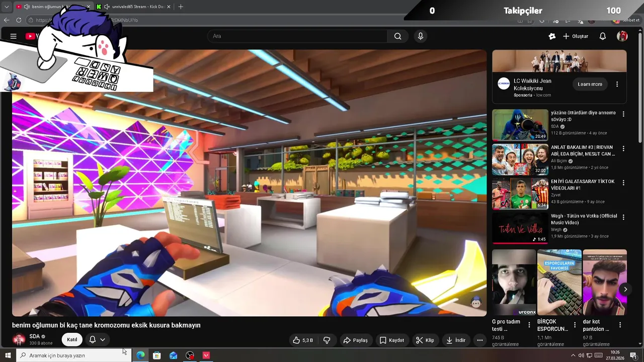Start voice search with the microphone icon
Image resolution: width=644 pixels, height=362 pixels.
click(421, 36)
